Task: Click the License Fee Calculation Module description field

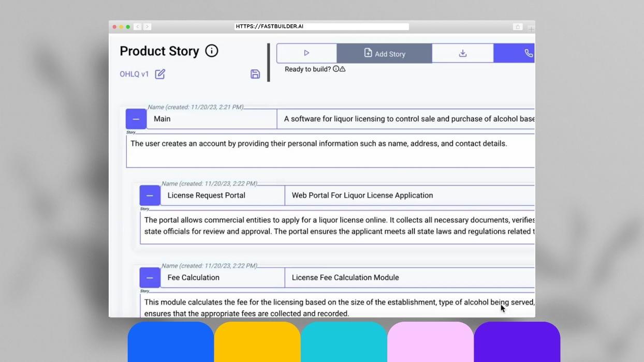Action: pyautogui.click(x=409, y=278)
